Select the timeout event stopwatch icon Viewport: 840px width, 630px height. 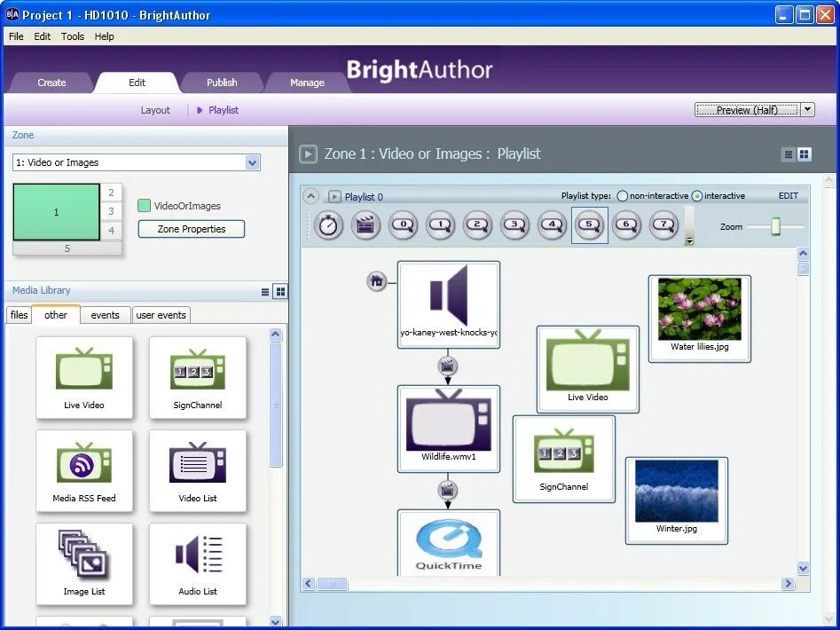point(328,225)
